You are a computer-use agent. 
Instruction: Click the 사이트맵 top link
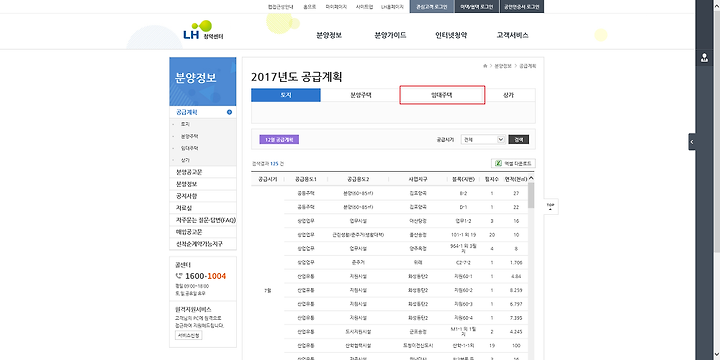[364, 7]
